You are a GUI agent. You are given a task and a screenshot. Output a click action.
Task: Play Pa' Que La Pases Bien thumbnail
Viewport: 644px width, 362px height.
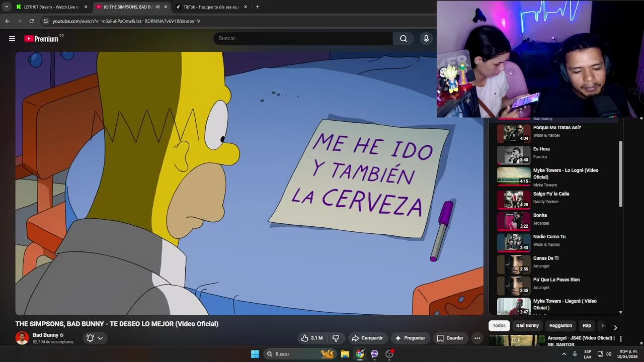tap(514, 286)
